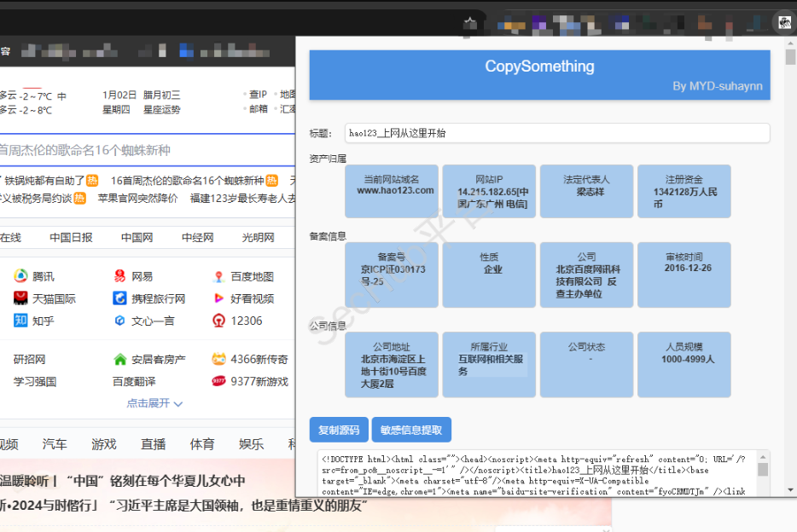Open the Tmall Global 天猫国际 icon
Viewport: 797px width, 532px height.
point(20,298)
